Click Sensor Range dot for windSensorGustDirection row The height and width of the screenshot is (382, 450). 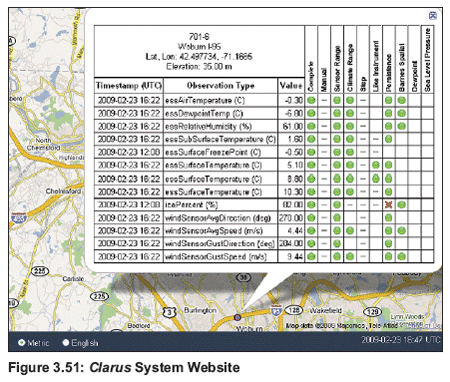tap(337, 243)
